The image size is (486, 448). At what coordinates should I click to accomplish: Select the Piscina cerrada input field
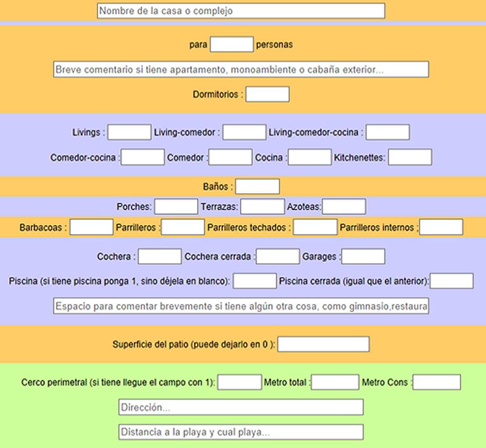[451, 281]
